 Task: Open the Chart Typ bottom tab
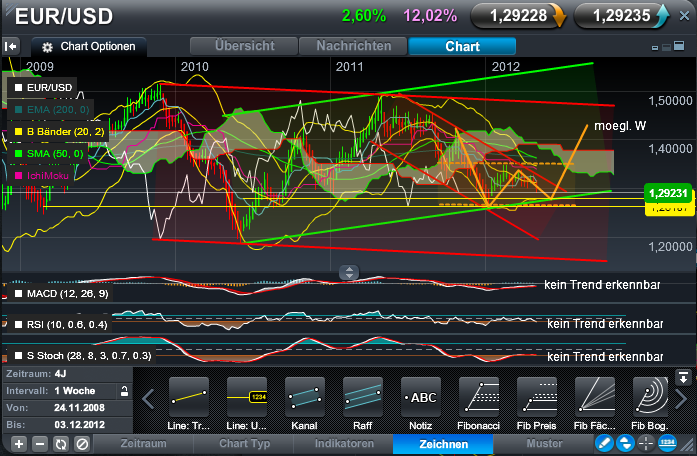tap(244, 444)
